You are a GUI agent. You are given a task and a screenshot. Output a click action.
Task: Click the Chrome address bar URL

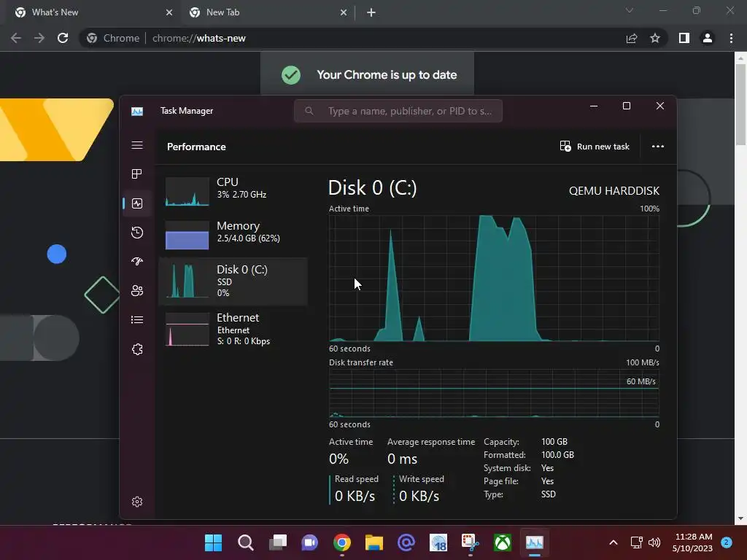199,38
